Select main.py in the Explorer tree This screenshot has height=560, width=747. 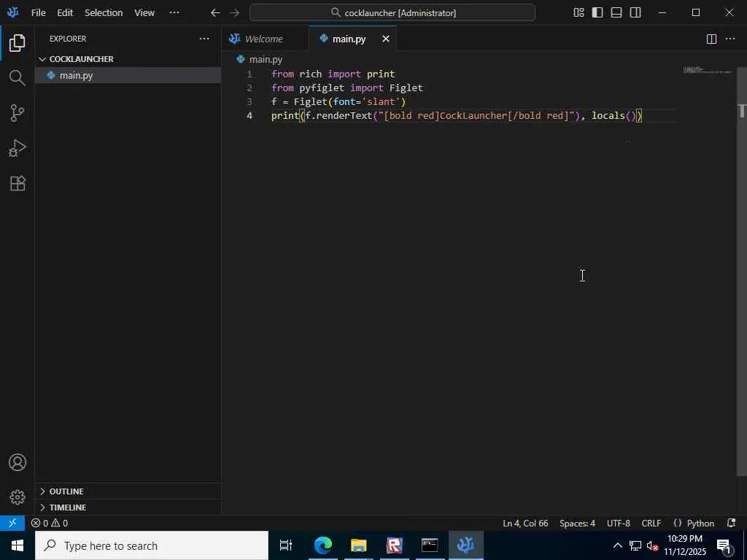pos(128,75)
